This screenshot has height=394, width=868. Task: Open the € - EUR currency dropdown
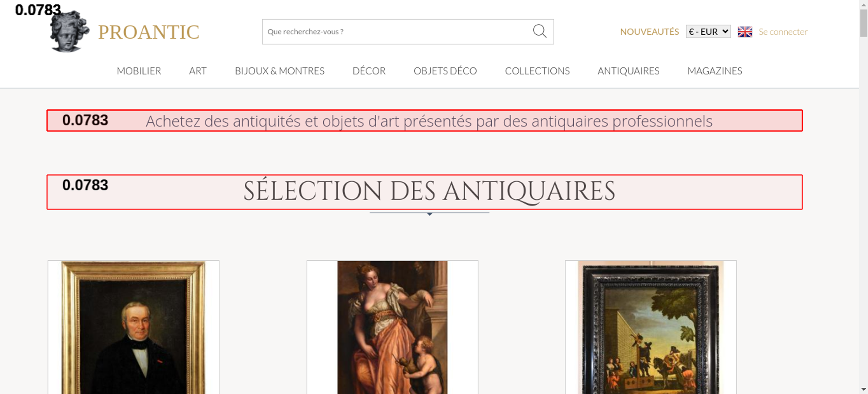tap(708, 32)
